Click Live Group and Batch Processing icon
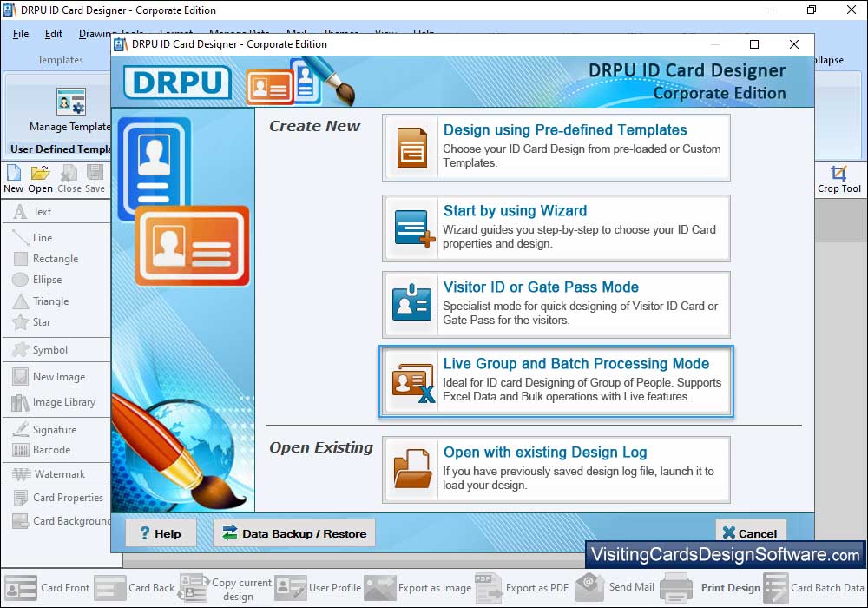Viewport: 868px width, 608px height. click(413, 383)
